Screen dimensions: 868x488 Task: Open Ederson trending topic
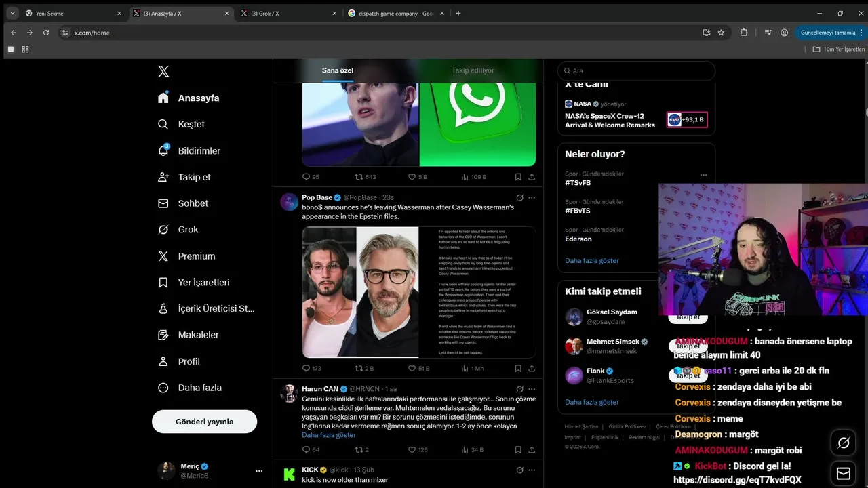(578, 239)
